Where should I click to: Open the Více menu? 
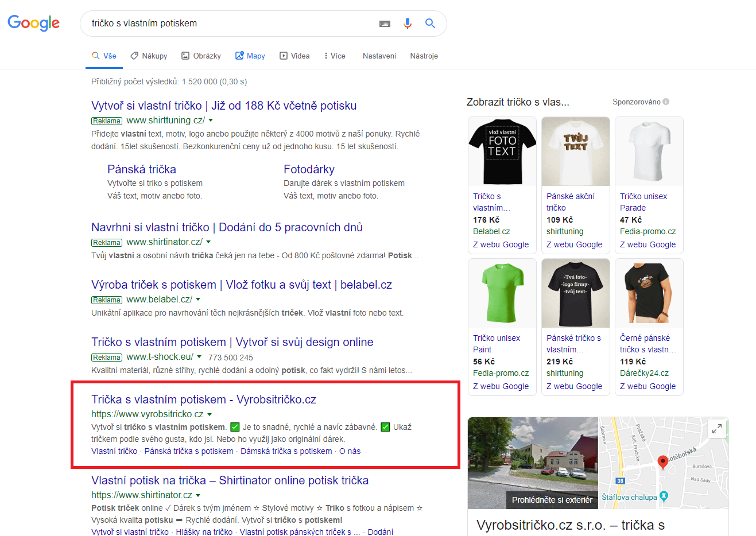tap(334, 56)
